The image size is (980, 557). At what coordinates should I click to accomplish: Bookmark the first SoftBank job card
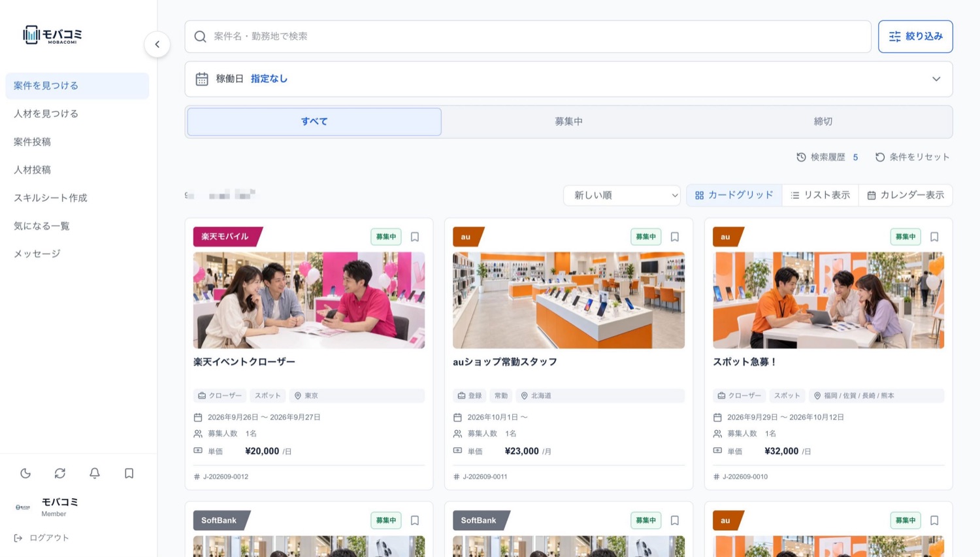pyautogui.click(x=415, y=520)
